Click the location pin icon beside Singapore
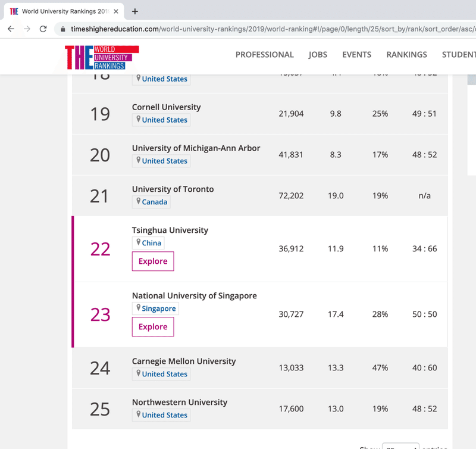The width and height of the screenshot is (476, 449). (x=139, y=308)
